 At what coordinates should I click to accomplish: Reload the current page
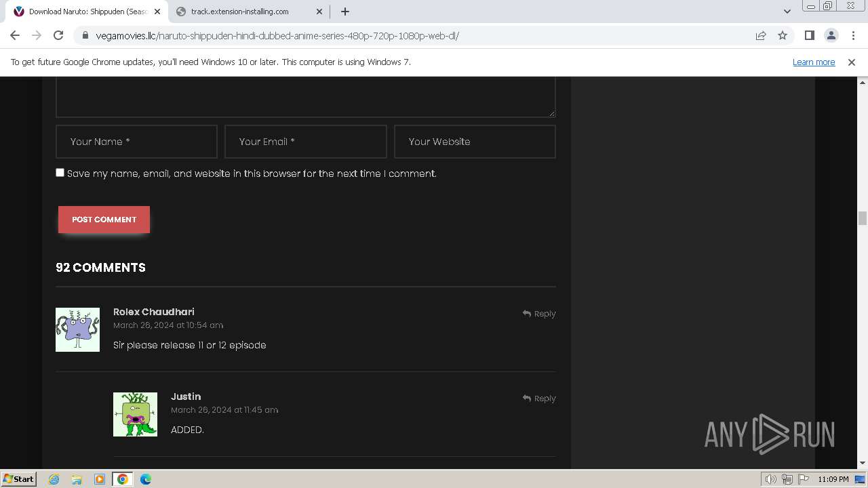click(58, 35)
